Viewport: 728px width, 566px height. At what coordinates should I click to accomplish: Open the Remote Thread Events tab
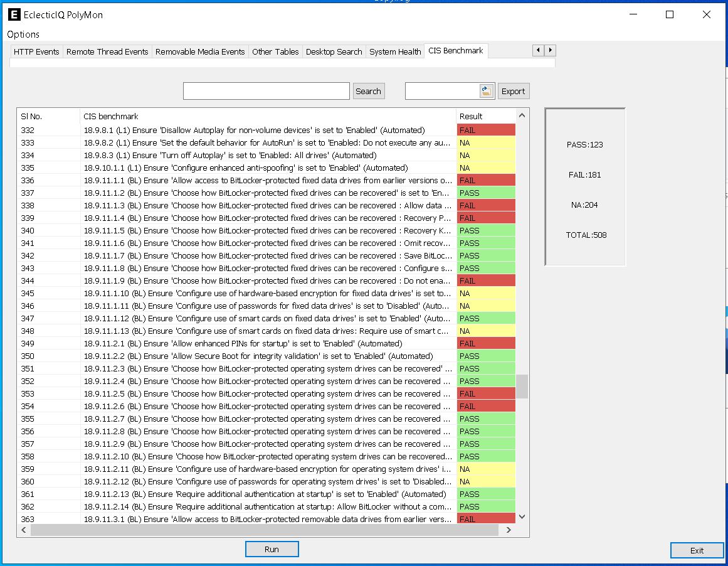(107, 51)
